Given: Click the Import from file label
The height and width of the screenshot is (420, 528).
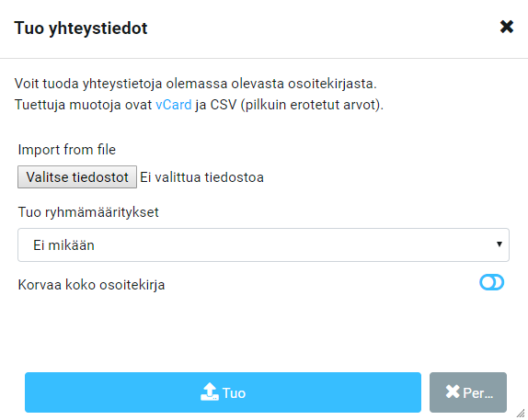Looking at the screenshot, I should click(66, 150).
